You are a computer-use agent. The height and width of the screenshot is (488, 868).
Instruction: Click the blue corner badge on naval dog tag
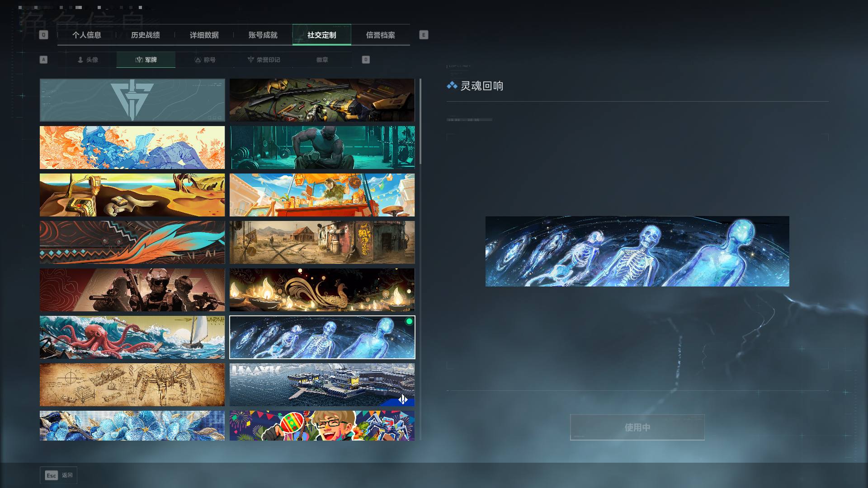(402, 399)
